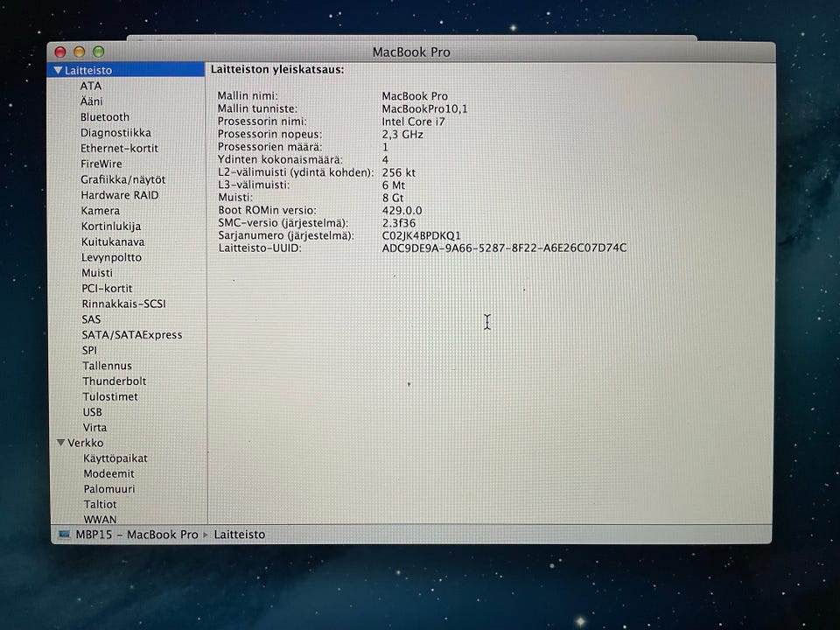
Task: Open Diagnostiikka in the sidebar
Action: (x=115, y=132)
